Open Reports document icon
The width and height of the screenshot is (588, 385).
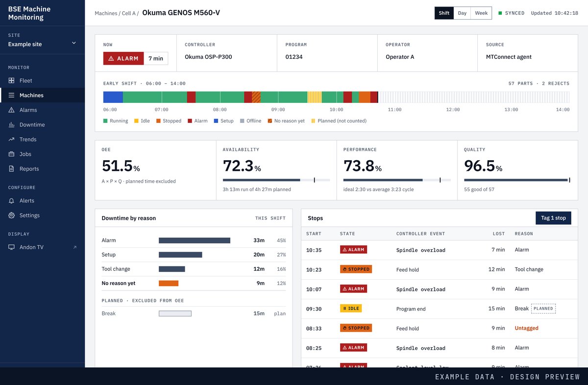click(x=11, y=168)
